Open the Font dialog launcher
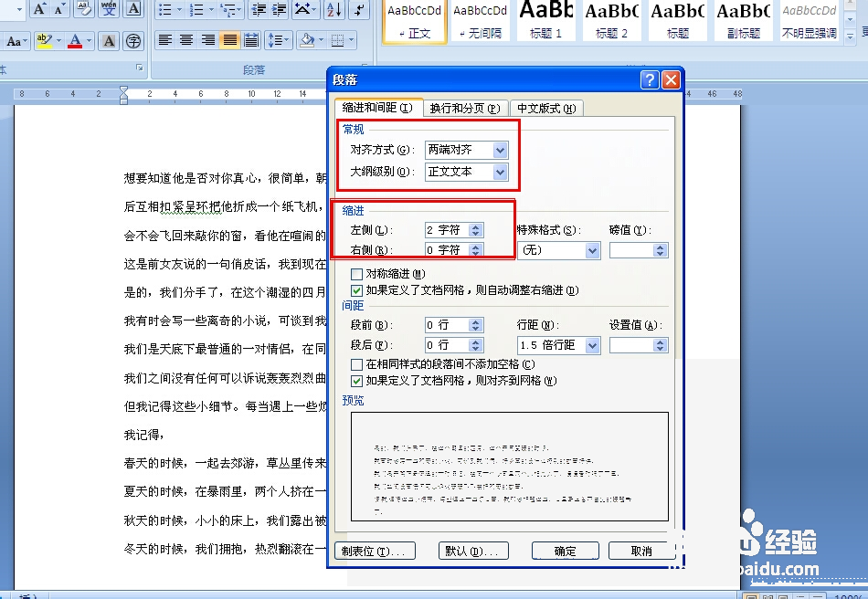The width and height of the screenshot is (868, 599). click(140, 68)
